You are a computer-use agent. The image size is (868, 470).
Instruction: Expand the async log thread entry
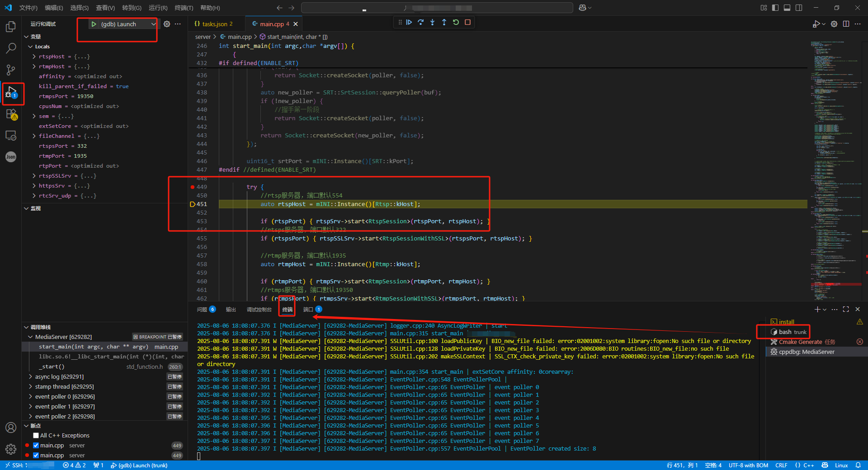30,377
